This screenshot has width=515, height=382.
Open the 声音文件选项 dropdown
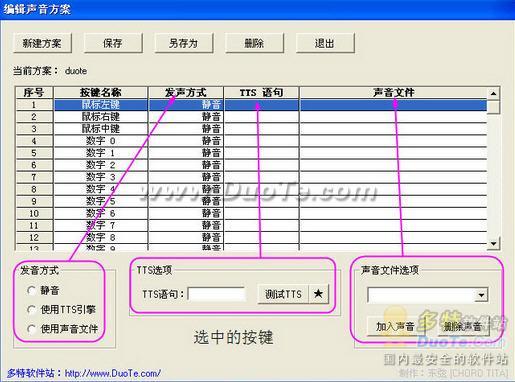click(481, 295)
